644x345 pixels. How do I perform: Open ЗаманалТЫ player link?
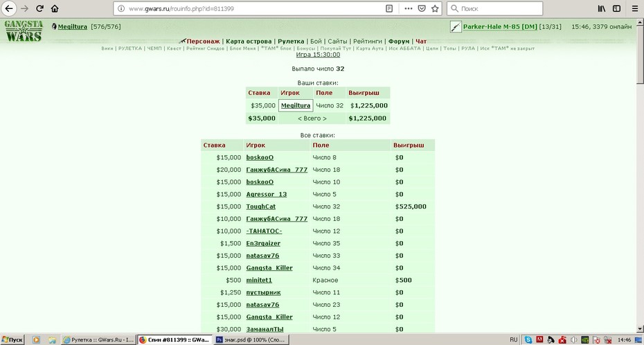pyautogui.click(x=265, y=329)
